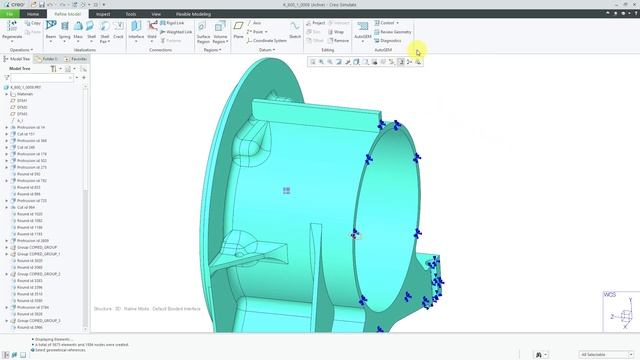
Task: Select the Mass idealization tool
Action: tap(78, 26)
